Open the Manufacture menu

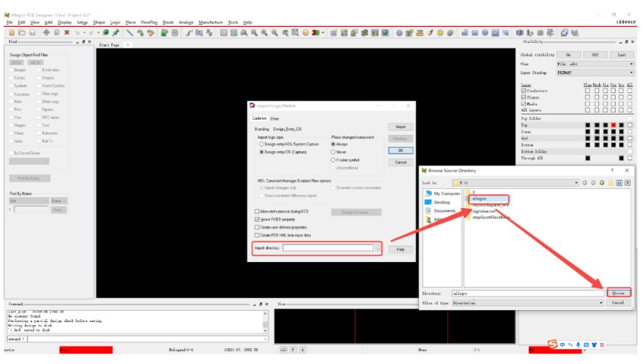point(211,22)
